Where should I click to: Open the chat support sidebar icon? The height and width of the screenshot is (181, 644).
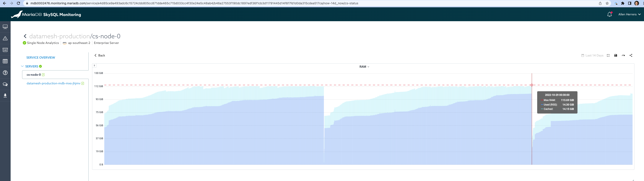pos(5,84)
